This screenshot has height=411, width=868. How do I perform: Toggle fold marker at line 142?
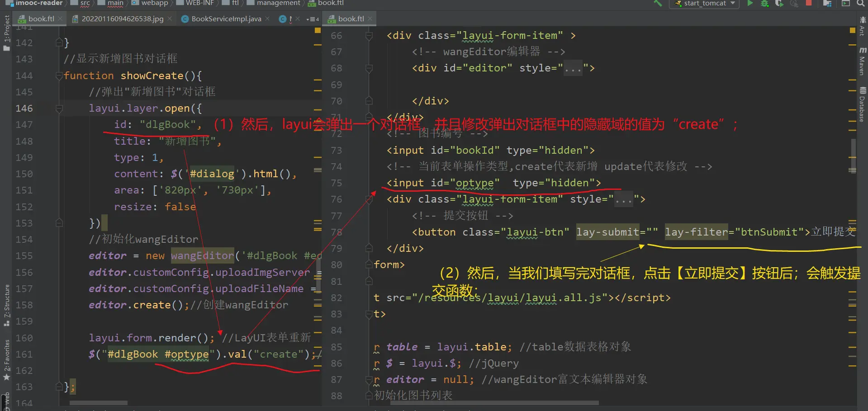point(59,43)
